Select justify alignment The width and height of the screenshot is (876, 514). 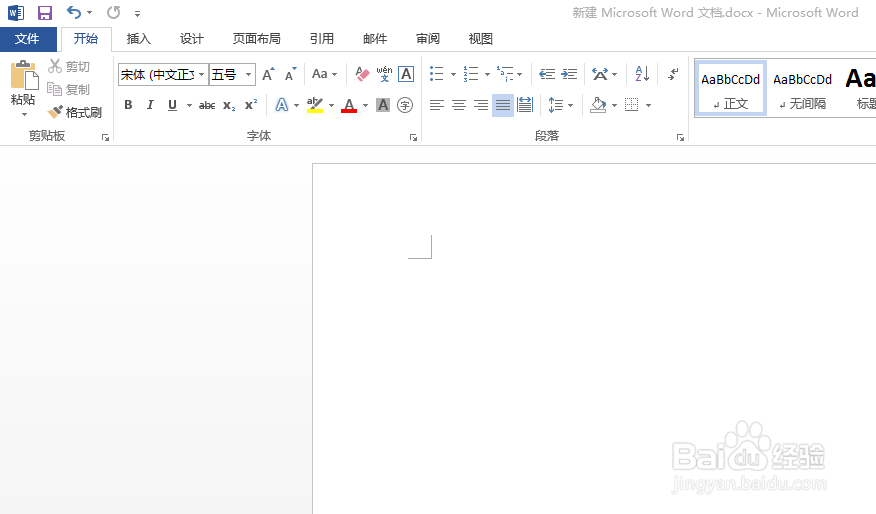point(503,105)
